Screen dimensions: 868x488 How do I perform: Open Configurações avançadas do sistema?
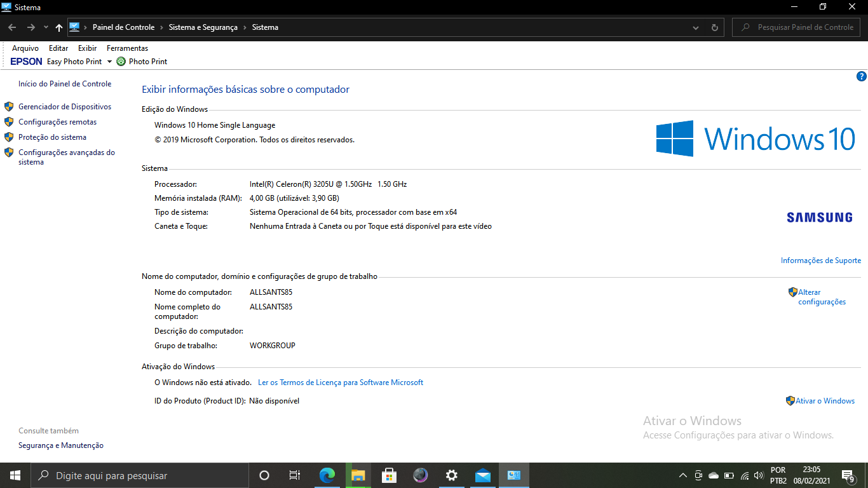(67, 157)
